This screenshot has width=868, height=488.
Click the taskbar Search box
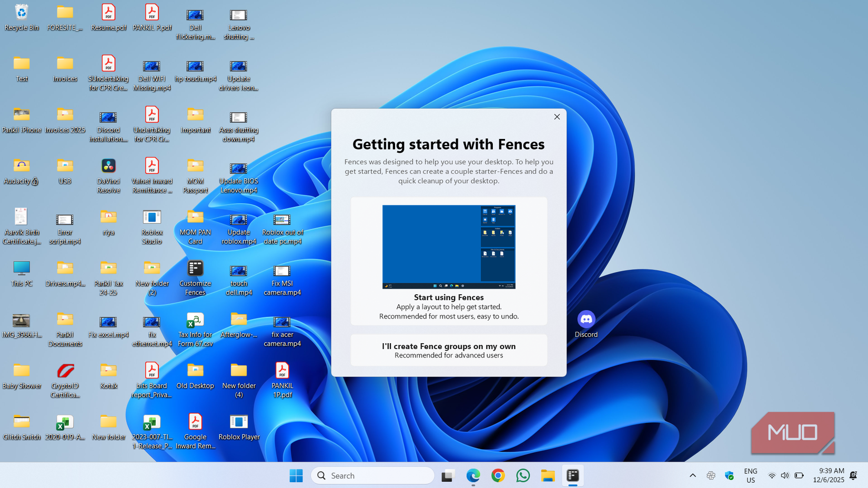point(372,475)
